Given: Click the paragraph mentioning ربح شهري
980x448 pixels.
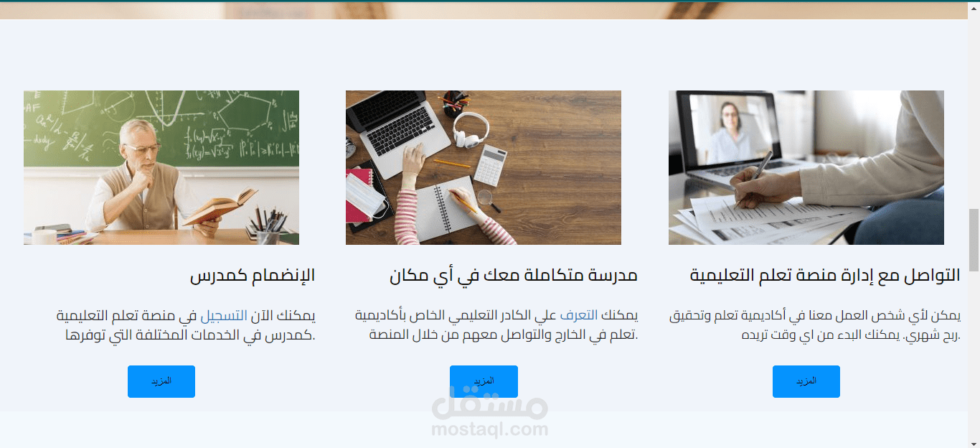Looking at the screenshot, I should [815, 325].
